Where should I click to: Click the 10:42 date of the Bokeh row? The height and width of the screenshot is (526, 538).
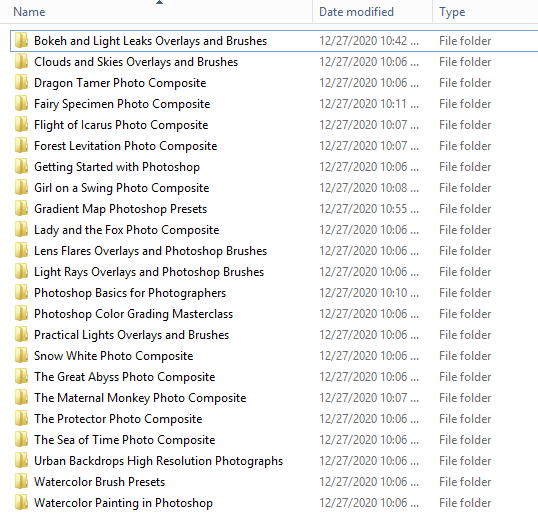point(369,41)
